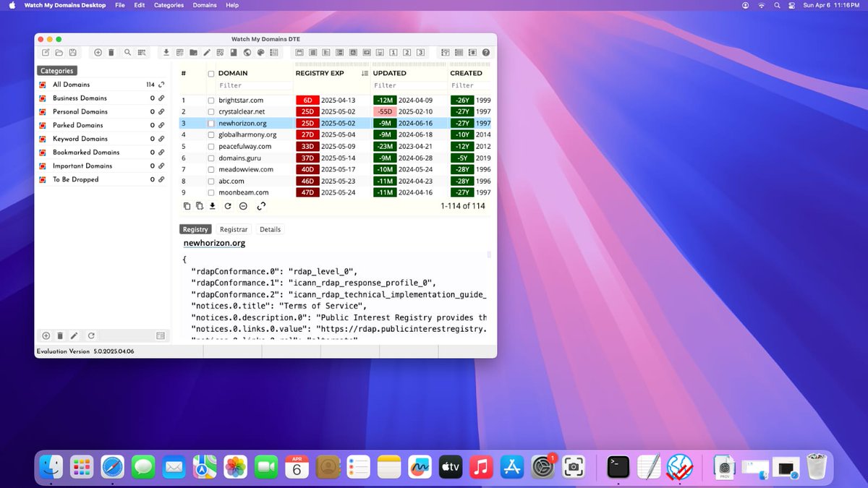The image size is (868, 488).
Task: Click delete category trash icon at sidebar bottom
Action: 60,335
